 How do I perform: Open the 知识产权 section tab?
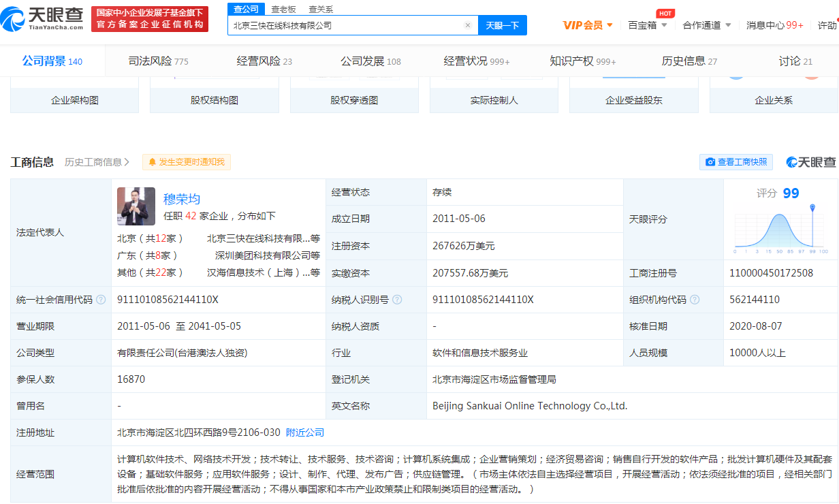583,61
